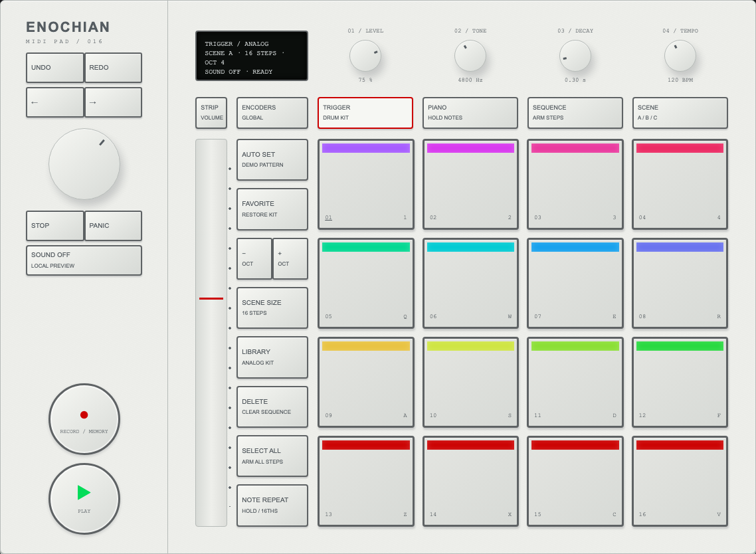Tap pad 03 with pink strip
The width and height of the screenshot is (756, 554).
pyautogui.click(x=575, y=184)
